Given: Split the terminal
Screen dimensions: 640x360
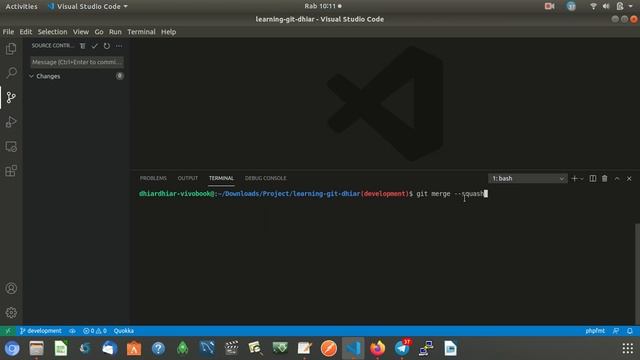Looking at the screenshot, I should 593,179.
